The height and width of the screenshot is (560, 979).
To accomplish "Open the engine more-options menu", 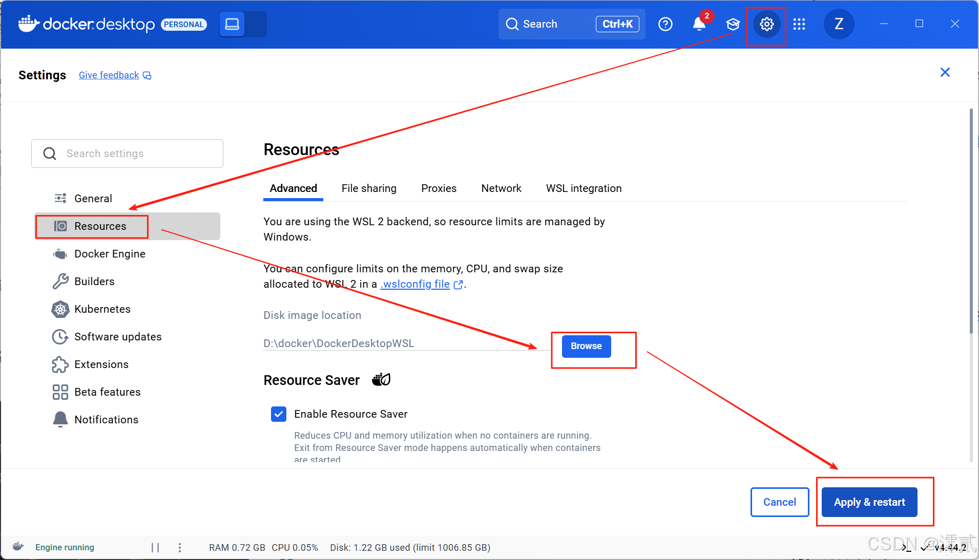I will (180, 547).
